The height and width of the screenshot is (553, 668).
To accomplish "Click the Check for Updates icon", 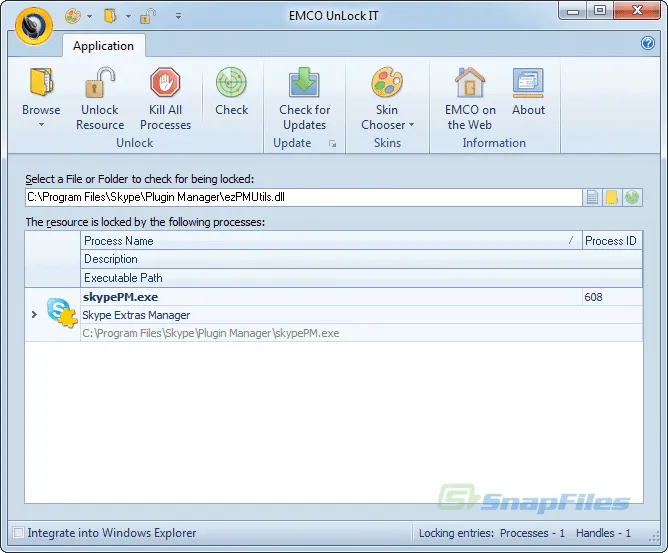I will pos(304,85).
